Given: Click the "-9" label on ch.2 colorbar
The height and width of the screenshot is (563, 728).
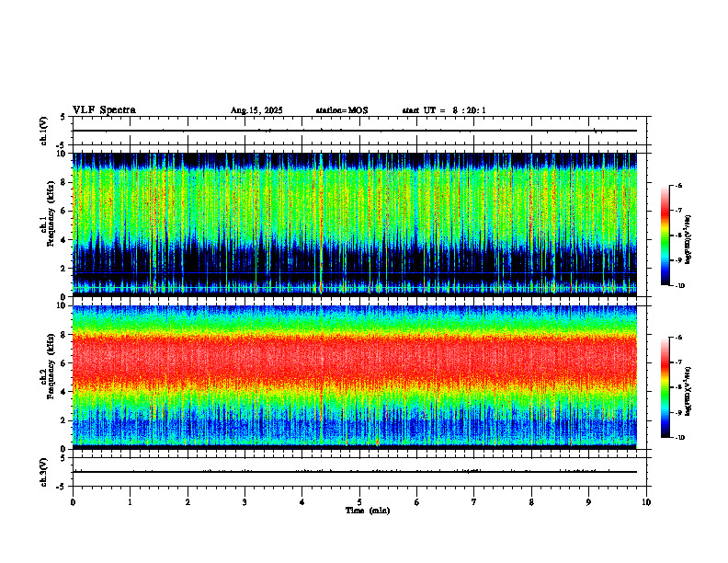Looking at the screenshot, I should coord(678,412).
